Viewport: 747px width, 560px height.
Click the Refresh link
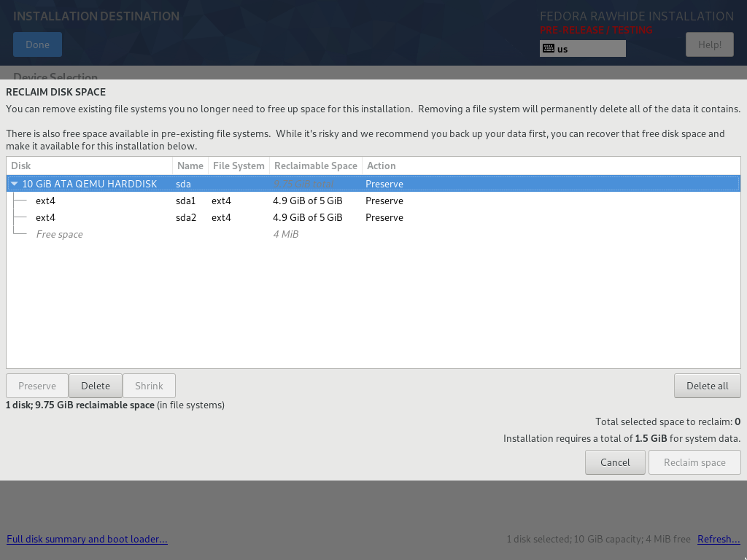click(x=719, y=539)
